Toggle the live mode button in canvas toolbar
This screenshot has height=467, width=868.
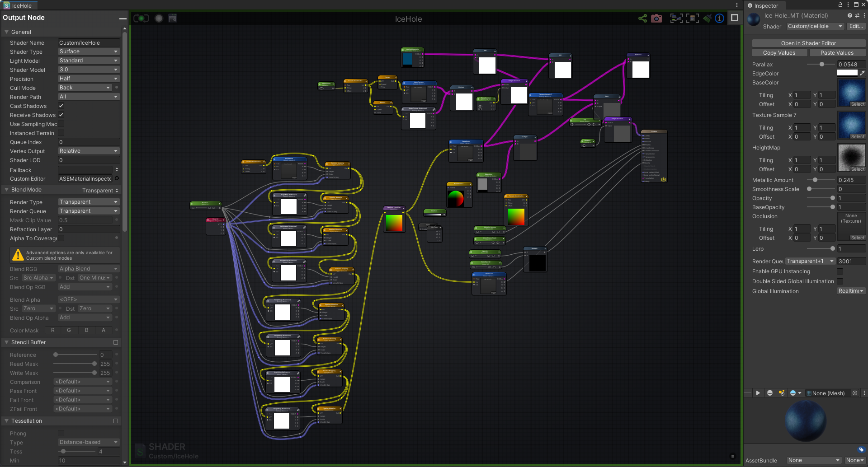click(141, 19)
